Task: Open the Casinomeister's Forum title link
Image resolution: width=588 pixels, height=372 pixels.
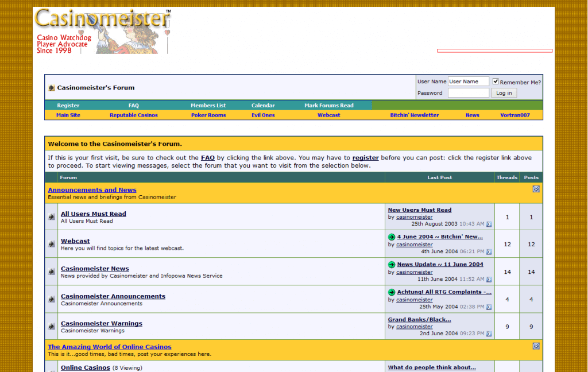Action: (x=96, y=88)
